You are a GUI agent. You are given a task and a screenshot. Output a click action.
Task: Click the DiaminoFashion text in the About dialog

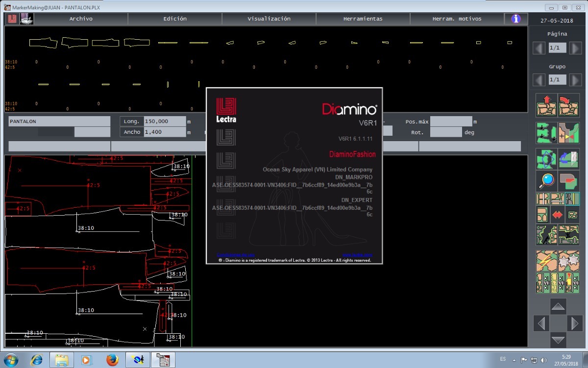click(352, 154)
